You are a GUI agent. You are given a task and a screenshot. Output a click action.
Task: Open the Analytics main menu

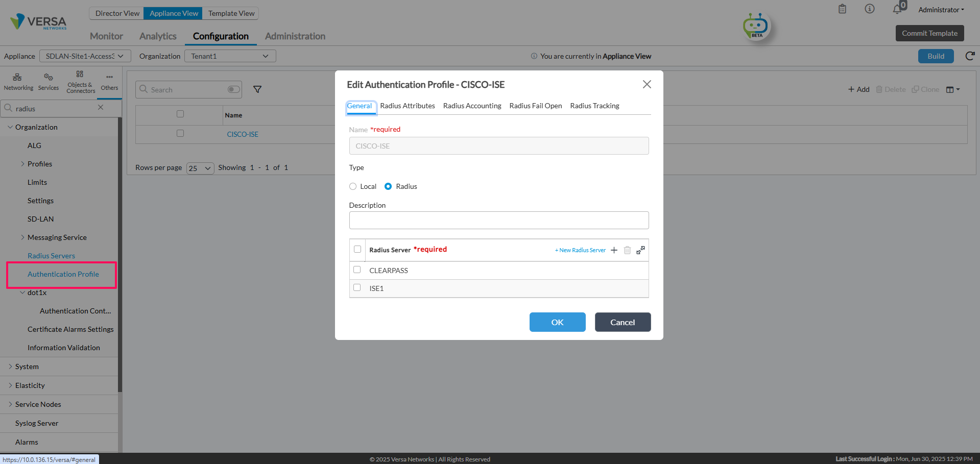coord(158,36)
